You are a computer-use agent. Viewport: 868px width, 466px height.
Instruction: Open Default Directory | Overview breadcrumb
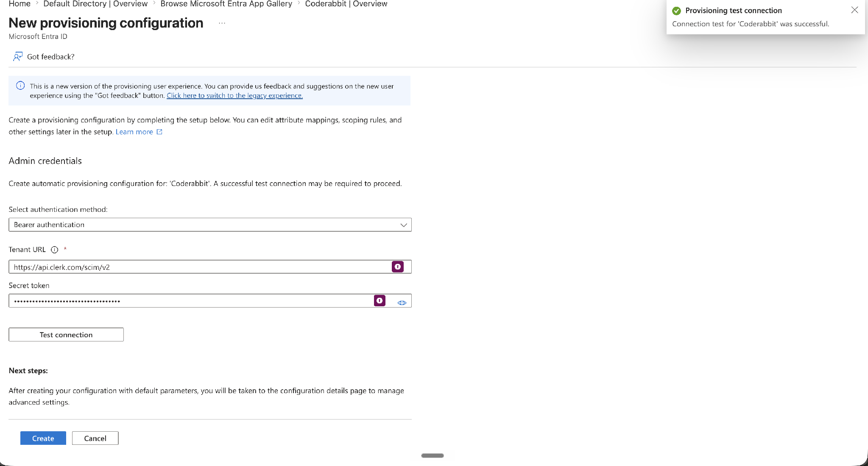click(x=95, y=4)
